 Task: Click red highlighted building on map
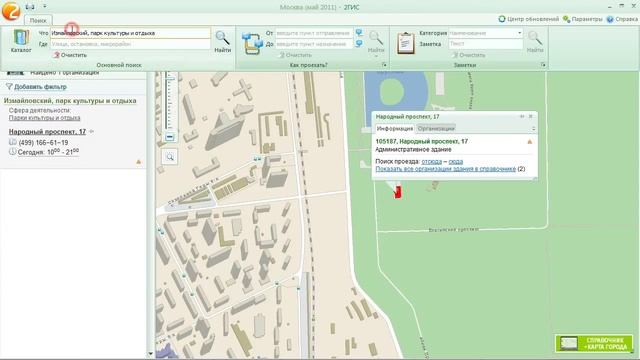tap(398, 192)
